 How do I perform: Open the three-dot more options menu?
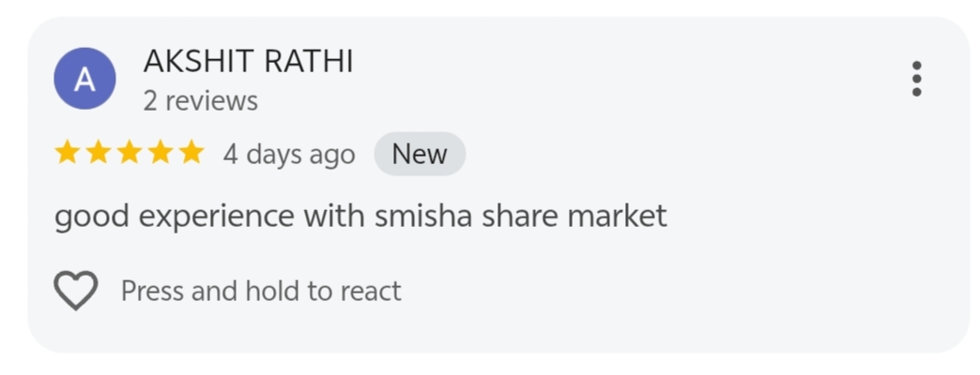click(916, 79)
